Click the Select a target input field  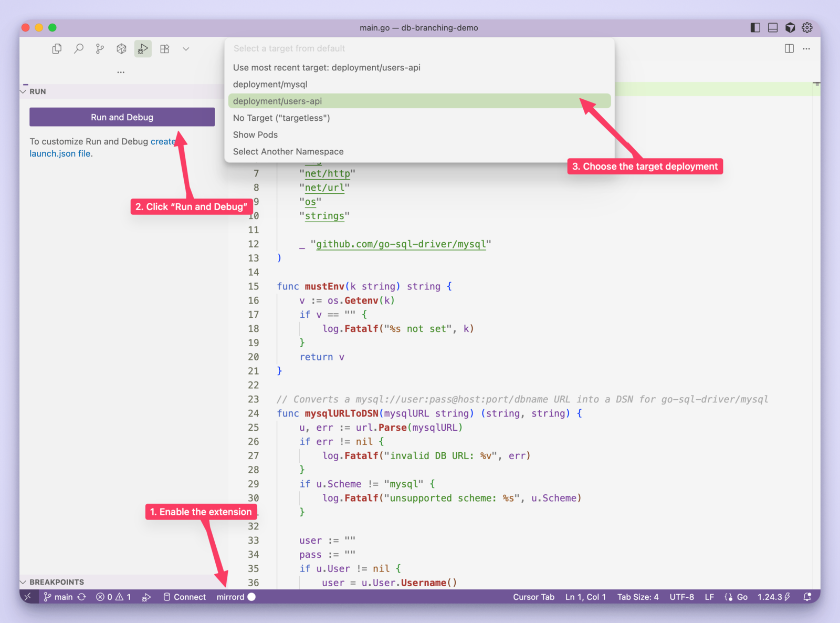tap(419, 48)
